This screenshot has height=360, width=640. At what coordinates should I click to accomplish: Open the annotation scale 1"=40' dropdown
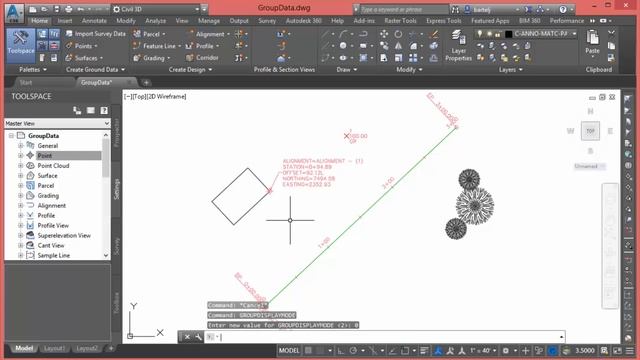pyautogui.click(x=483, y=351)
